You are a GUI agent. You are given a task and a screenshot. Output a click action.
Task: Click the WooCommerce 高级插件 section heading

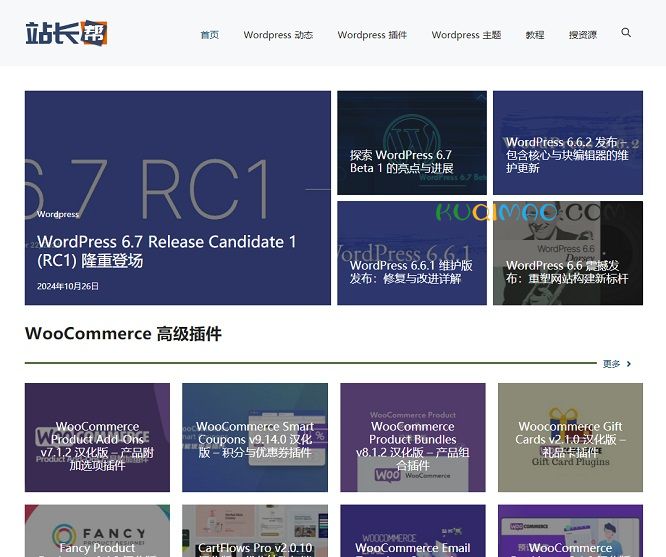click(x=123, y=334)
